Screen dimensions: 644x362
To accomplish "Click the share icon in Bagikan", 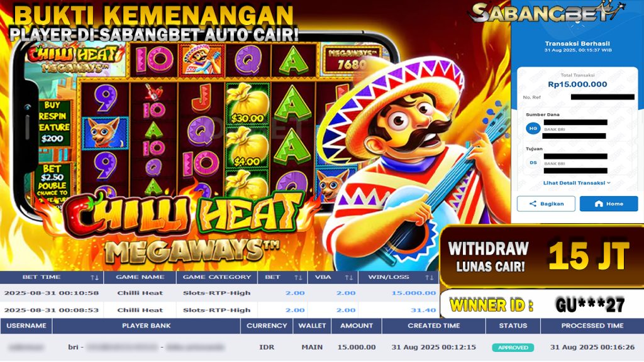I will pyautogui.click(x=533, y=204).
